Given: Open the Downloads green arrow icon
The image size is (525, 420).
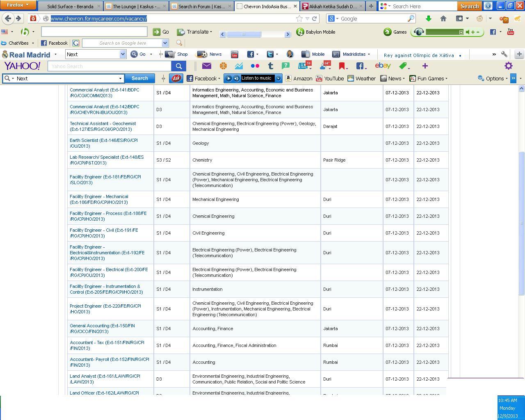Looking at the screenshot, I should pos(428,18).
